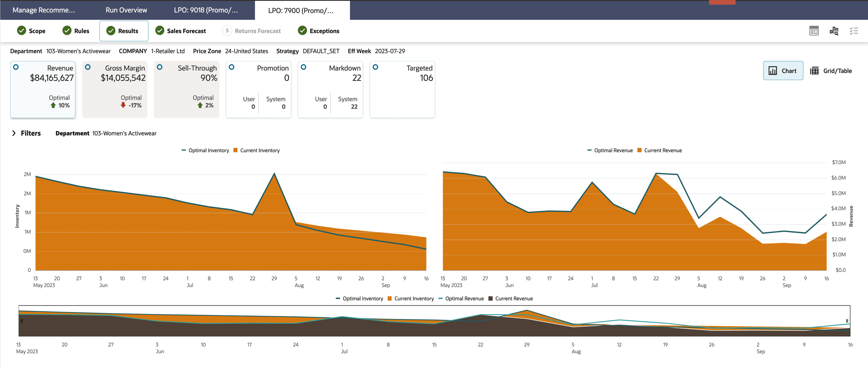
Task: Click the Scope step green checkmark icon
Action: pyautogui.click(x=22, y=31)
